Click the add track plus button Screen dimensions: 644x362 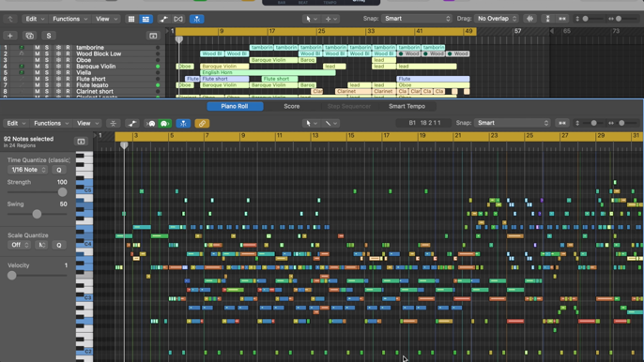[9, 36]
